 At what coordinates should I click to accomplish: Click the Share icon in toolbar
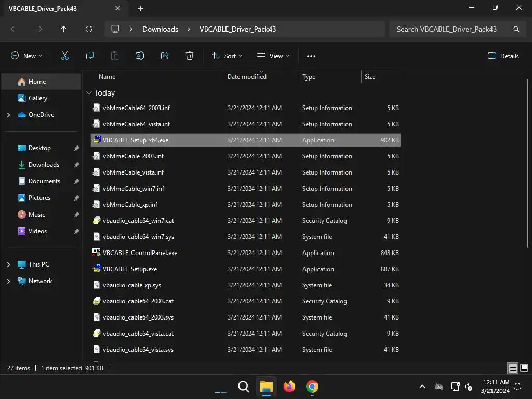165,56
